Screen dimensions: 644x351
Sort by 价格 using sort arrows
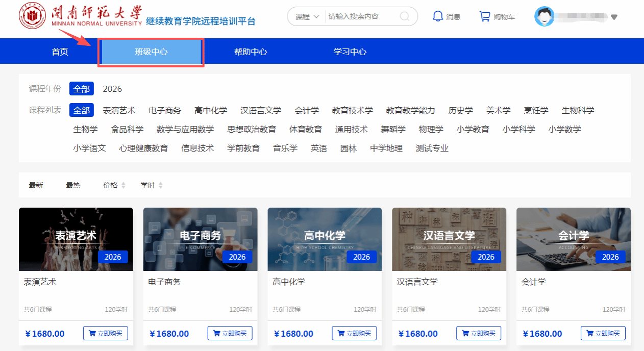(x=123, y=185)
